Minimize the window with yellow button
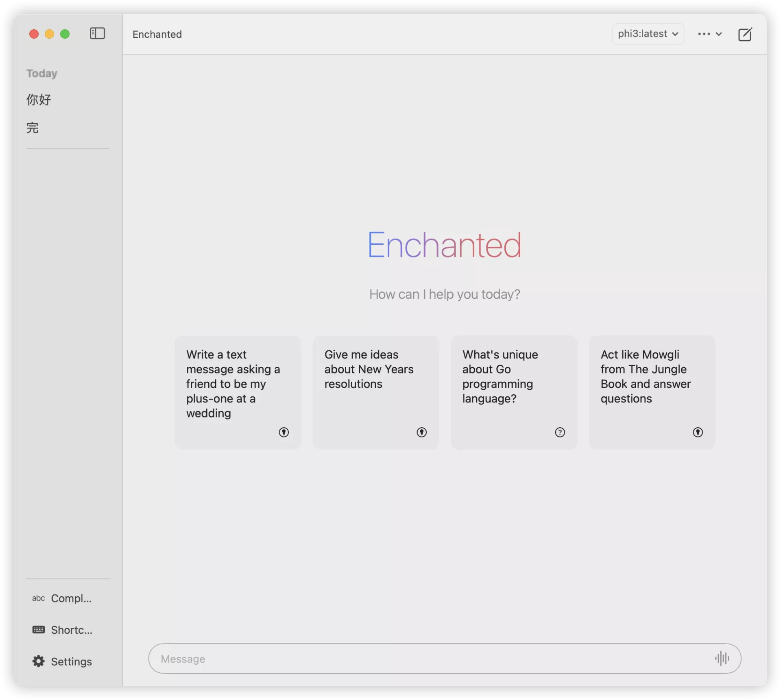 tap(49, 34)
